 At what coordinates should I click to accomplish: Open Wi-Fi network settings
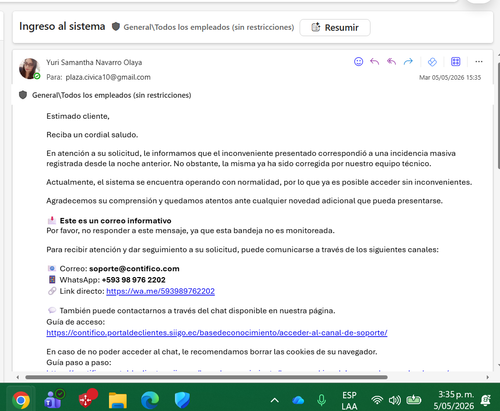[x=377, y=400]
